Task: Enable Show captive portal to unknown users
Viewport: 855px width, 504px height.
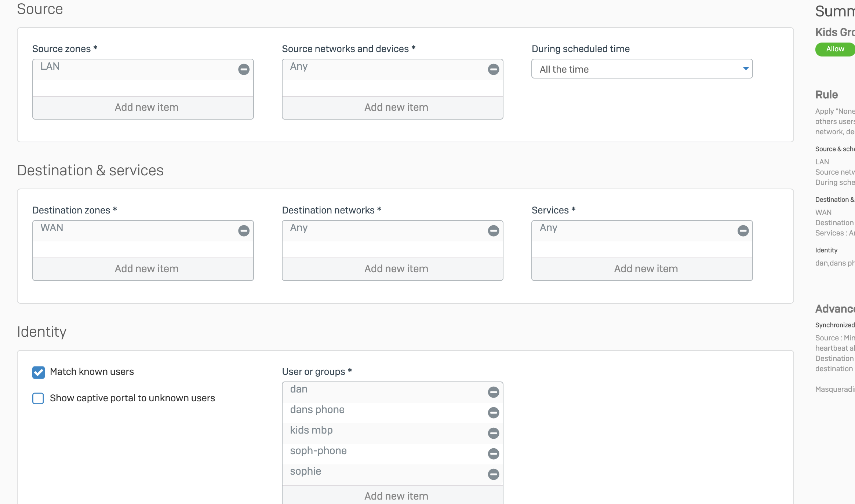Action: click(38, 398)
